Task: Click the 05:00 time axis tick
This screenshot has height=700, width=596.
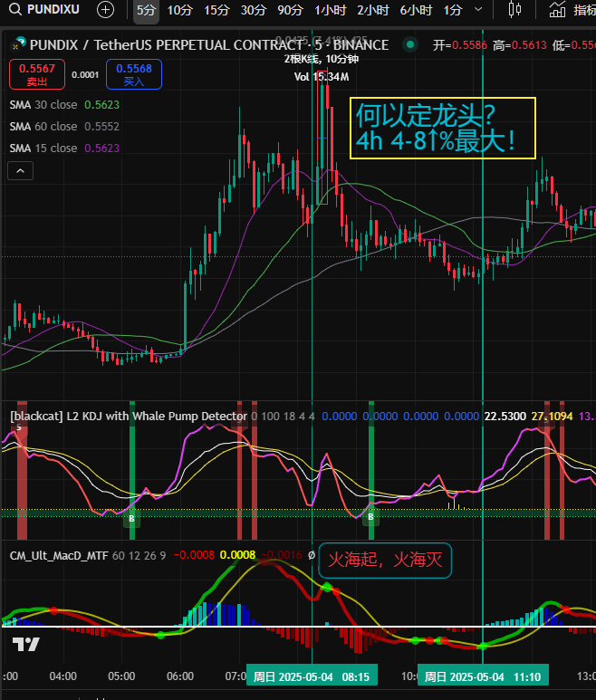Action: [x=121, y=676]
